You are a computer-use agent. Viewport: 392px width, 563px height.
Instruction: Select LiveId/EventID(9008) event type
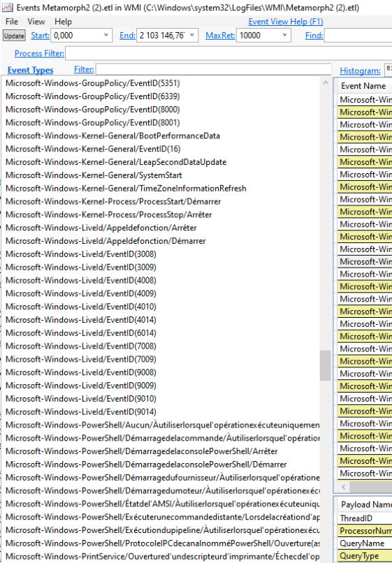tap(81, 372)
